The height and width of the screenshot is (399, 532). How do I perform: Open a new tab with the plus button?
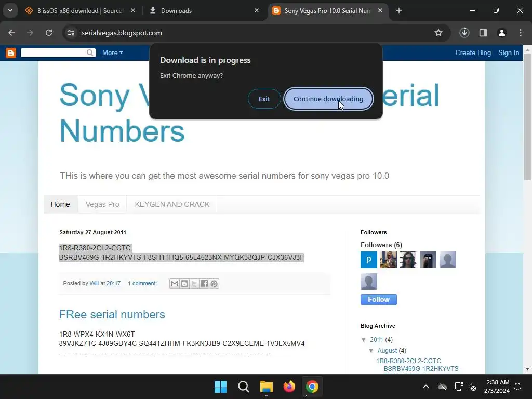click(399, 10)
